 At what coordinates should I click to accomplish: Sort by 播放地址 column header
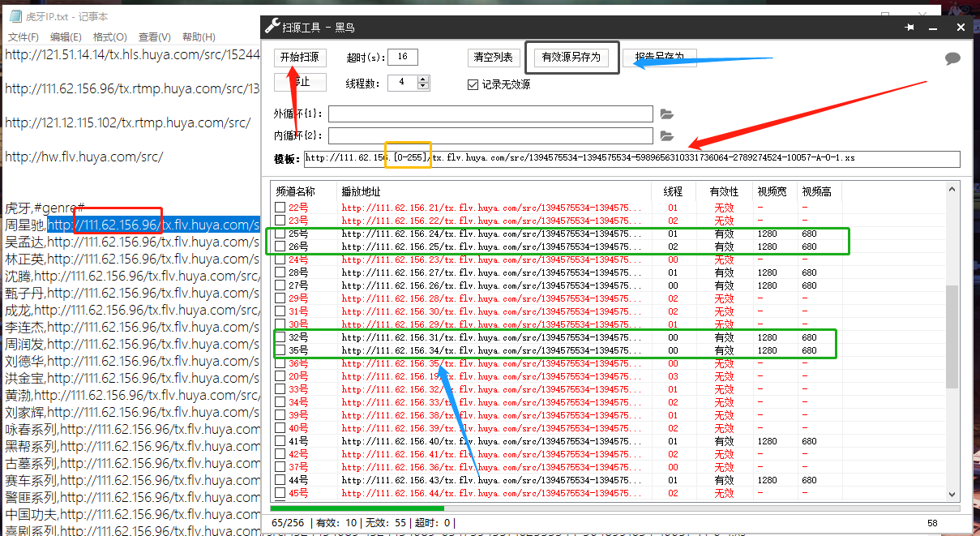pyautogui.click(x=495, y=192)
